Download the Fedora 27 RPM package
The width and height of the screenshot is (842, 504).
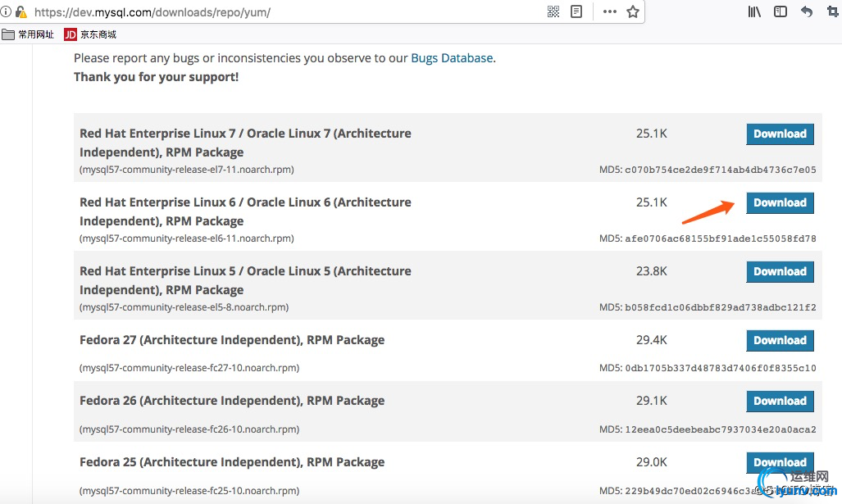780,341
